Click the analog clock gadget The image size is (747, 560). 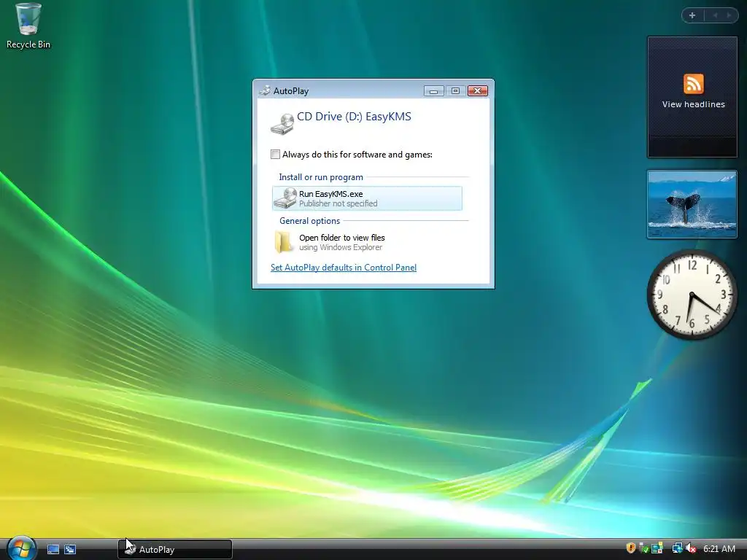[692, 295]
